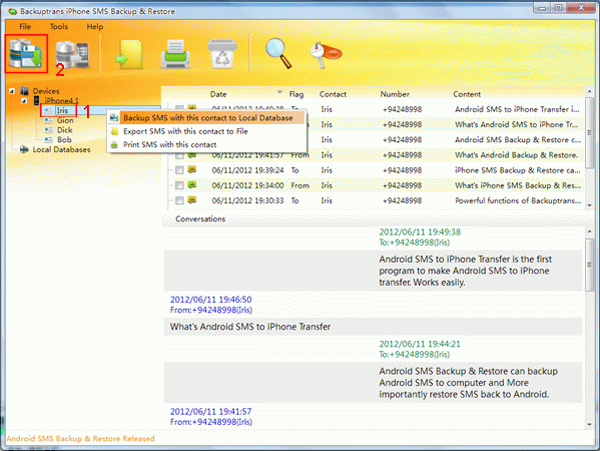
Task: Select the Dick contact in the tree
Action: tap(65, 130)
